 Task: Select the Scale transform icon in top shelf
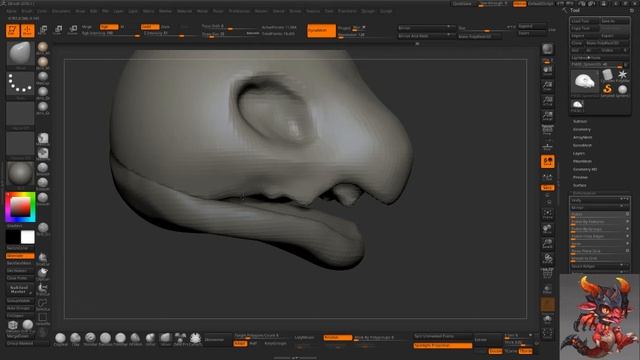pyautogui.click(x=58, y=30)
